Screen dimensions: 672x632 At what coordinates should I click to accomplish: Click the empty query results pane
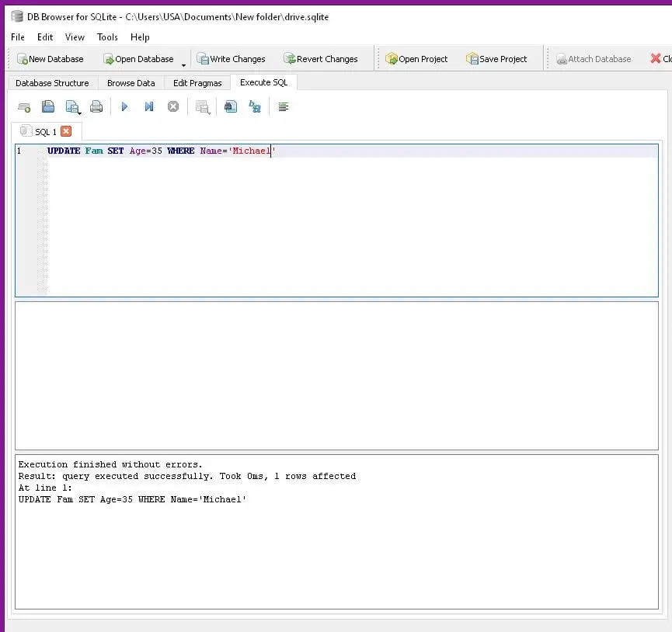click(x=336, y=376)
